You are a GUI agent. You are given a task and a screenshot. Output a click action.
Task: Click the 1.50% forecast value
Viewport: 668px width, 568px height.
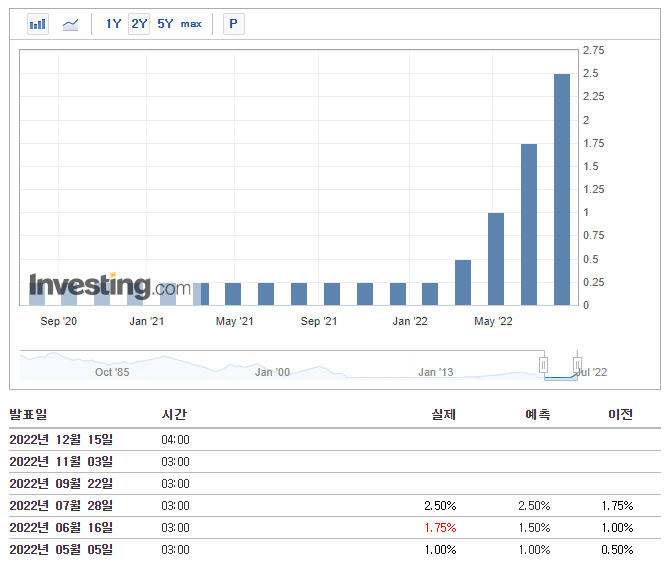(534, 528)
